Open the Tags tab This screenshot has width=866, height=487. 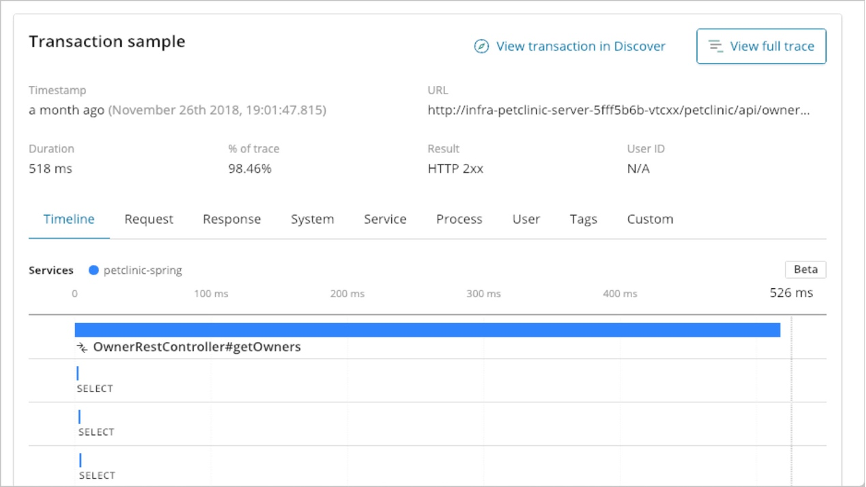pyautogui.click(x=583, y=219)
